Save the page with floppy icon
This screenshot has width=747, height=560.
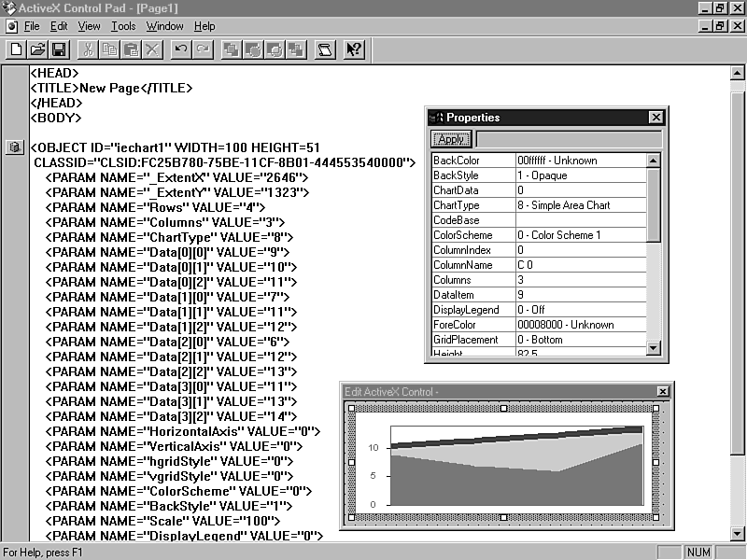[x=58, y=49]
